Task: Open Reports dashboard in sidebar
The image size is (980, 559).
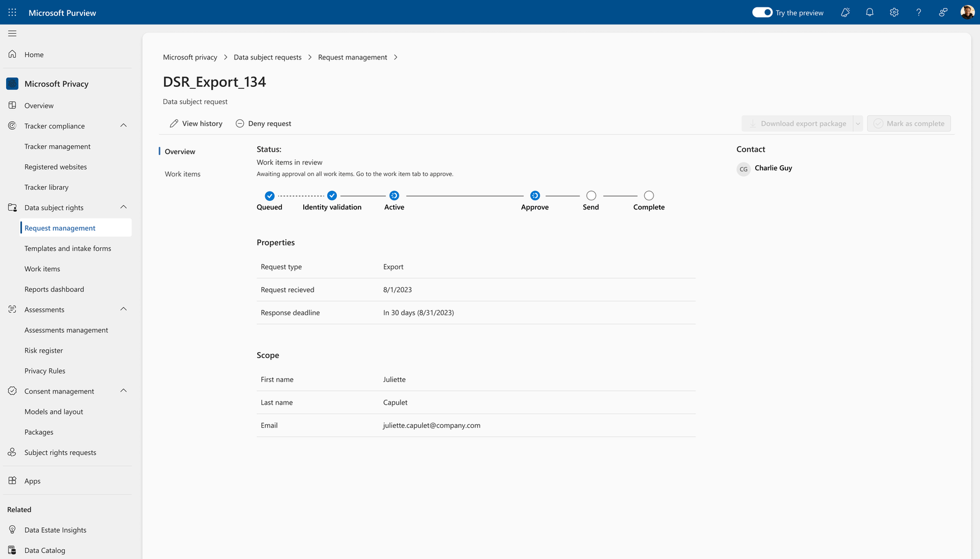Action: pyautogui.click(x=55, y=289)
